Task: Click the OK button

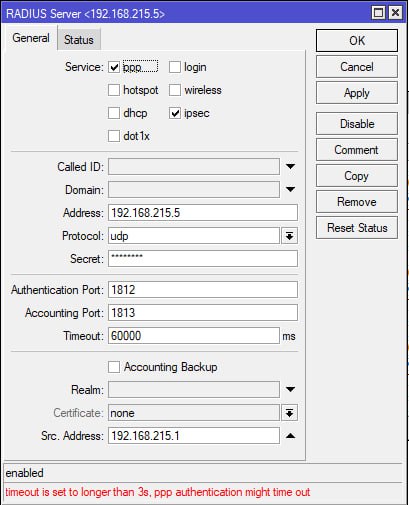Action: [357, 41]
